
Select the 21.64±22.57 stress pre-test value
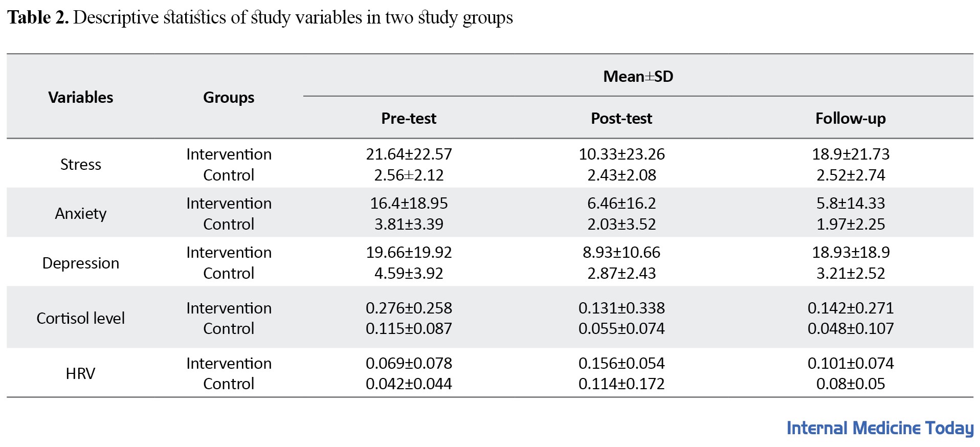tap(409, 154)
